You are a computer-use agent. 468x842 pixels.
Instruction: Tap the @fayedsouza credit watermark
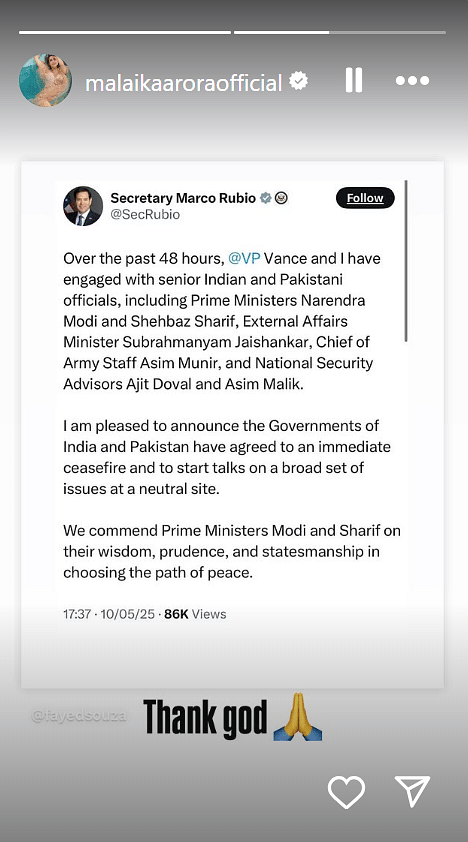click(x=79, y=716)
